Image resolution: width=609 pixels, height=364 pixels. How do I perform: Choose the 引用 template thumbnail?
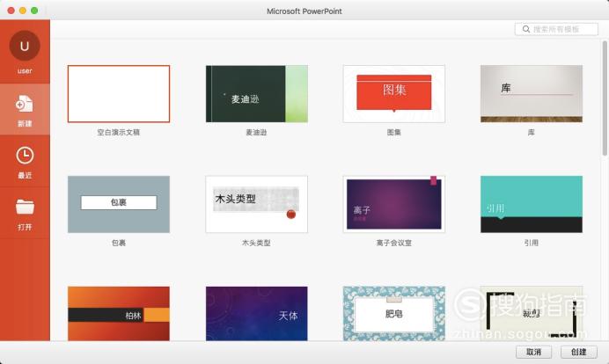pyautogui.click(x=532, y=204)
